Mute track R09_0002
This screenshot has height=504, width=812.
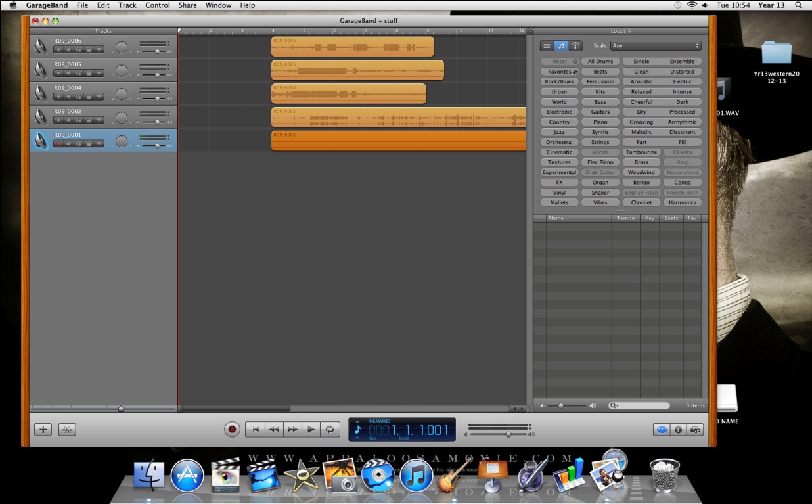(x=68, y=120)
